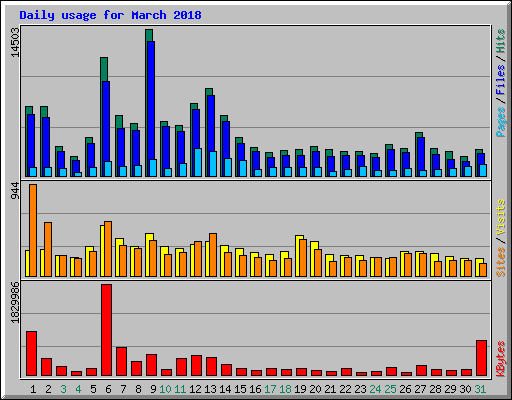This screenshot has width=512, height=400.
Task: Click day 22 on the x-axis
Action: (345, 389)
